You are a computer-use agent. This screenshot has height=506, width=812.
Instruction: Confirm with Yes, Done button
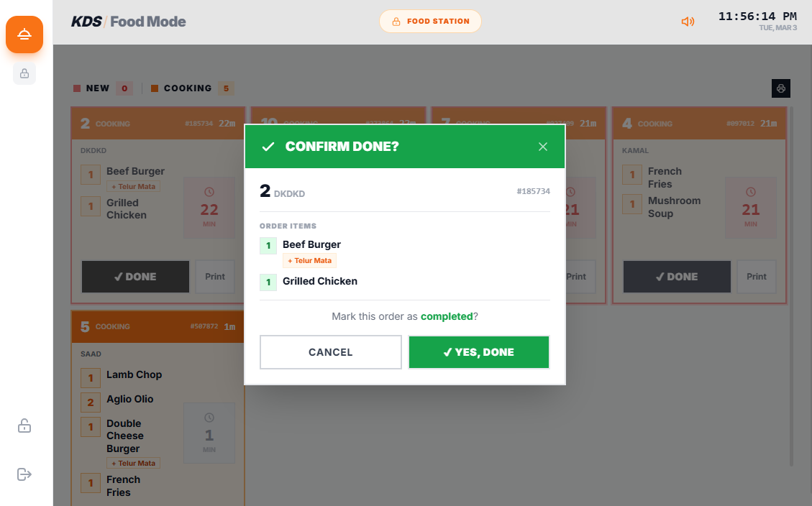[x=479, y=352]
